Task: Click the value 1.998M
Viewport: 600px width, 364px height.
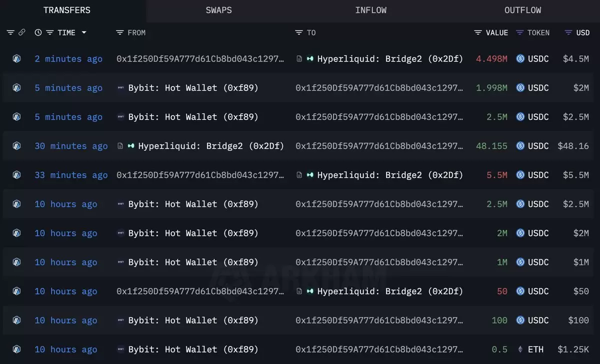Action: pos(491,88)
